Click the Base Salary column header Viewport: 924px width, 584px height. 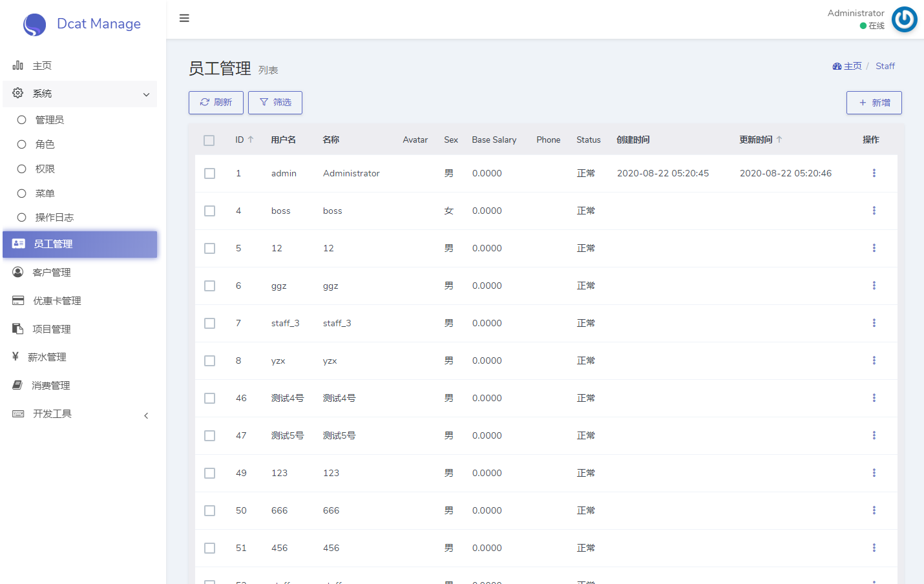494,140
